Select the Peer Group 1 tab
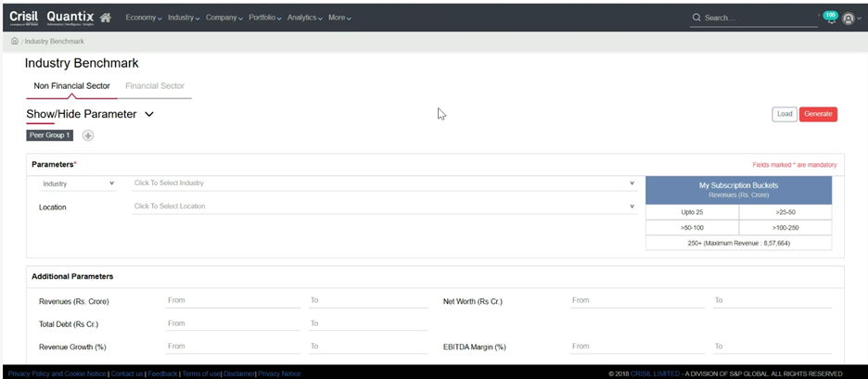This screenshot has height=379, width=868. 50,135
